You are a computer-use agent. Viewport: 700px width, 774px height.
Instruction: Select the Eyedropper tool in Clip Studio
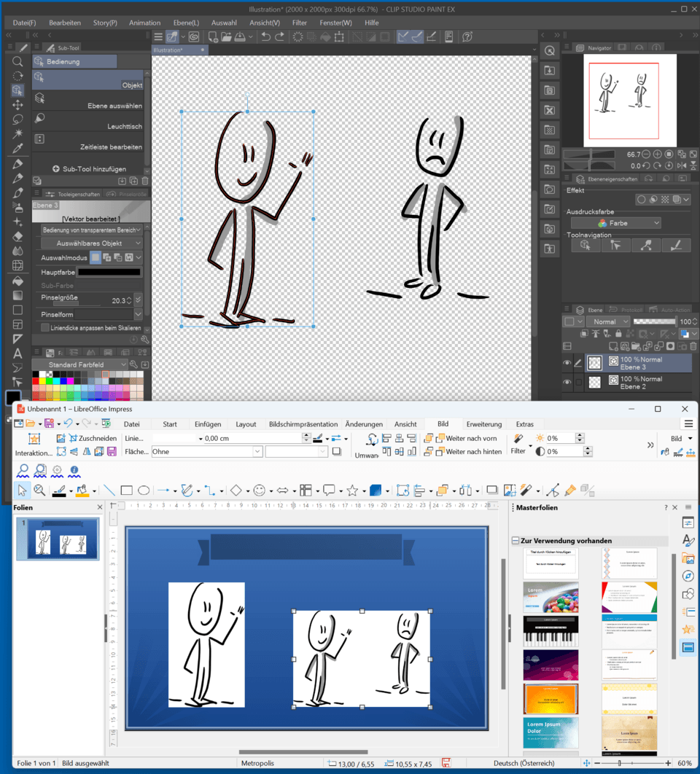coord(17,149)
